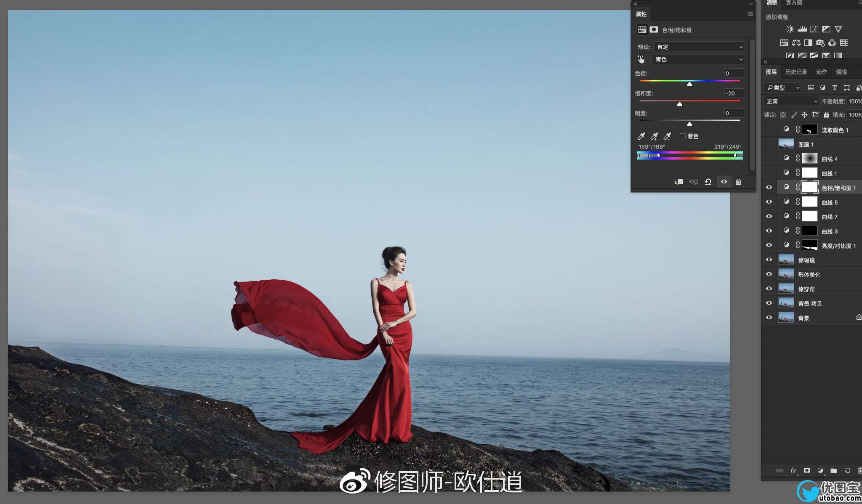Add a Photo Filter adjustment
Screen dimensions: 862x504
coord(820,42)
